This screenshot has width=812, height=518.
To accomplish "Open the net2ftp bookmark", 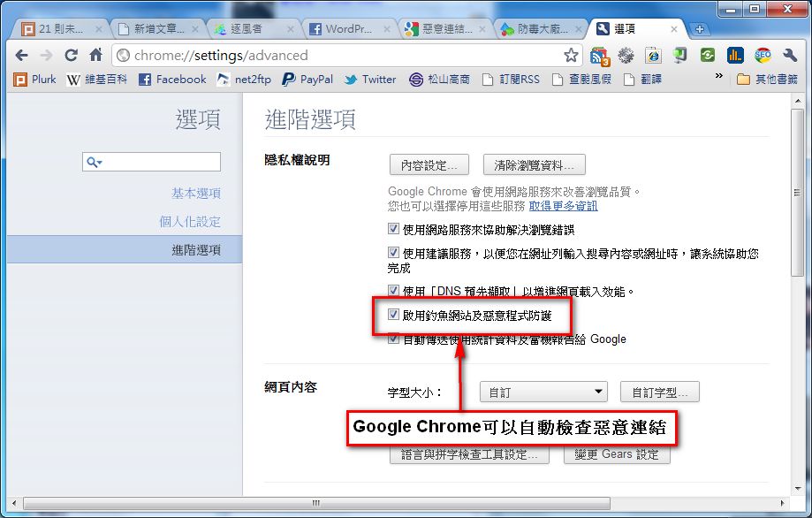I will [244, 80].
